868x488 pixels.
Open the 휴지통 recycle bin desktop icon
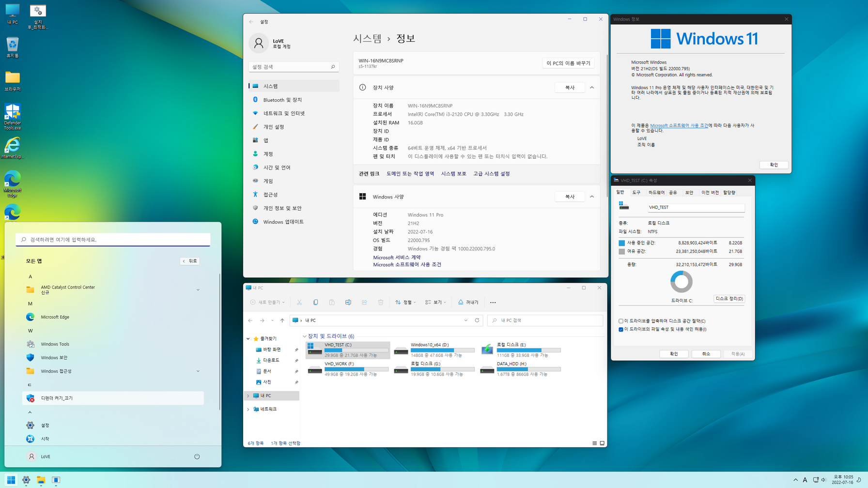(12, 47)
